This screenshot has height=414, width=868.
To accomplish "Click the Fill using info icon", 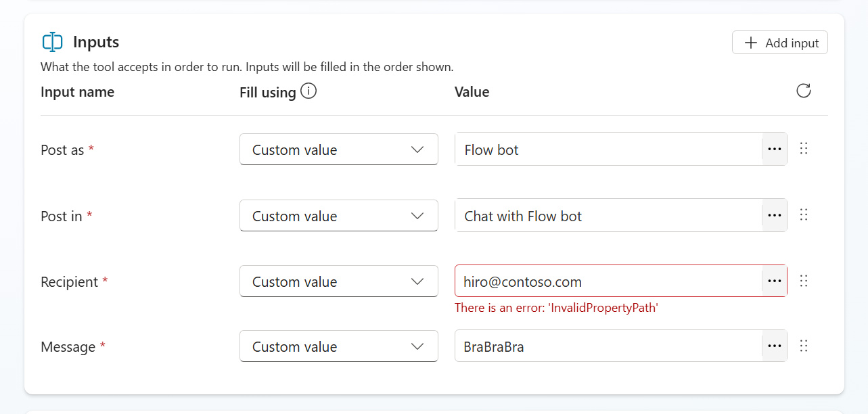I will pyautogui.click(x=309, y=91).
